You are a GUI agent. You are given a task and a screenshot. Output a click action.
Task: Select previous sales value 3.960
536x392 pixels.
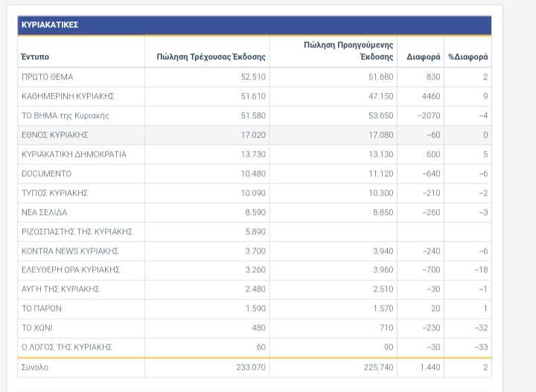tap(383, 270)
